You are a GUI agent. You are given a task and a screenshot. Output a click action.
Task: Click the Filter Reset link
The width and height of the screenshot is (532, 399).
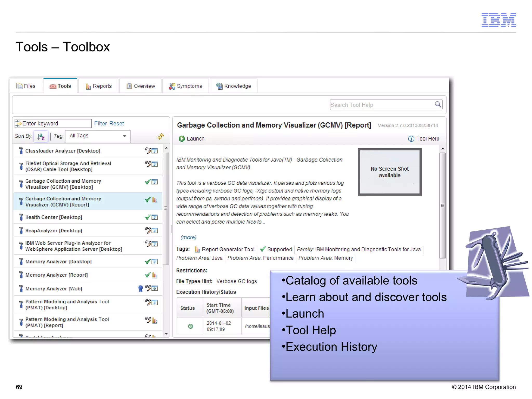(x=109, y=123)
